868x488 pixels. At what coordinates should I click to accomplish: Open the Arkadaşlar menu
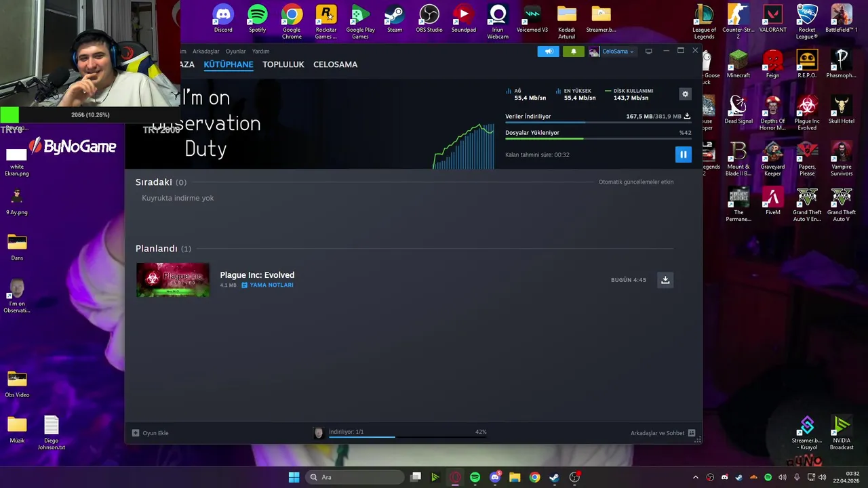206,52
